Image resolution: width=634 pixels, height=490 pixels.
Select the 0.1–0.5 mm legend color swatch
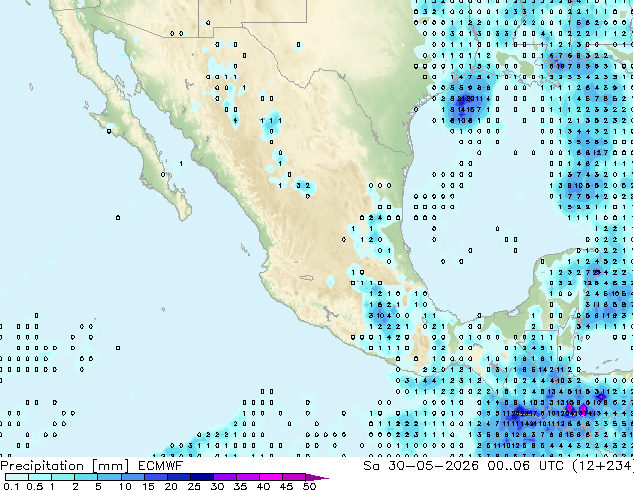point(17,477)
